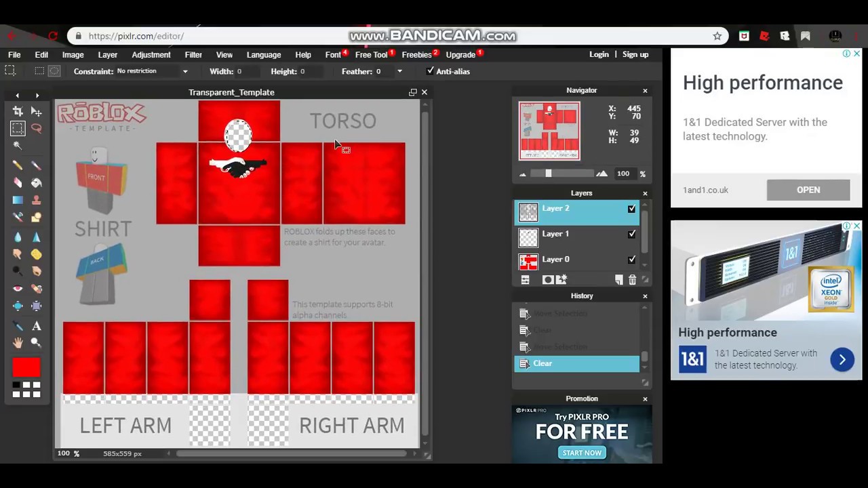Open the Layer menu
868x488 pixels.
click(108, 55)
